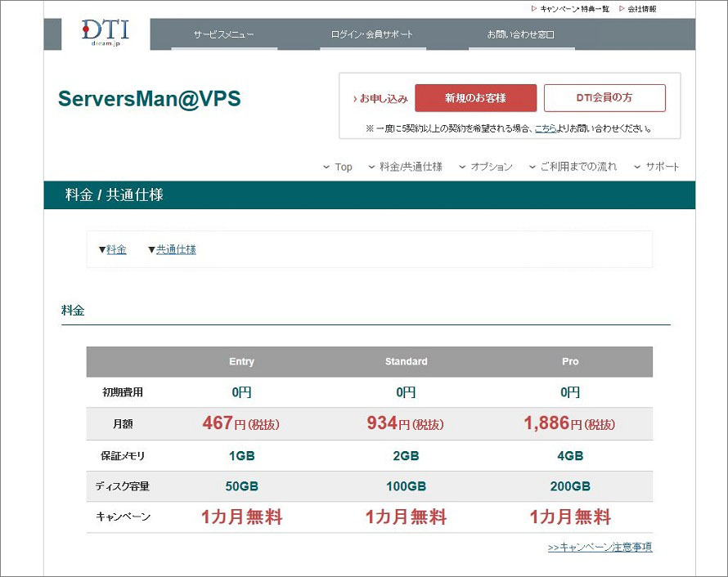Click the 保証メモリ row label

pyautogui.click(x=123, y=456)
